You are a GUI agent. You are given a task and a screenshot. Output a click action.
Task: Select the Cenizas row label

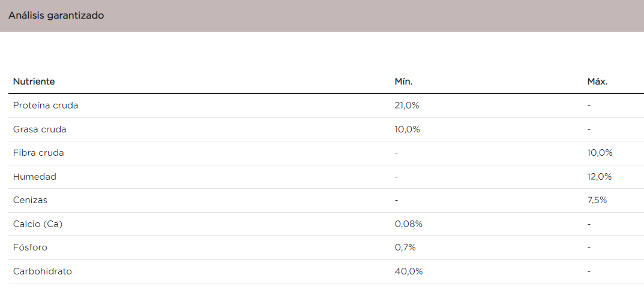coord(30,200)
